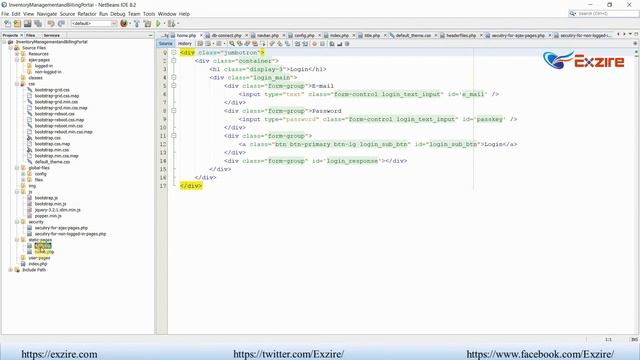Click the Clean and Build Project icon
The image size is (640, 360).
coord(147,24)
